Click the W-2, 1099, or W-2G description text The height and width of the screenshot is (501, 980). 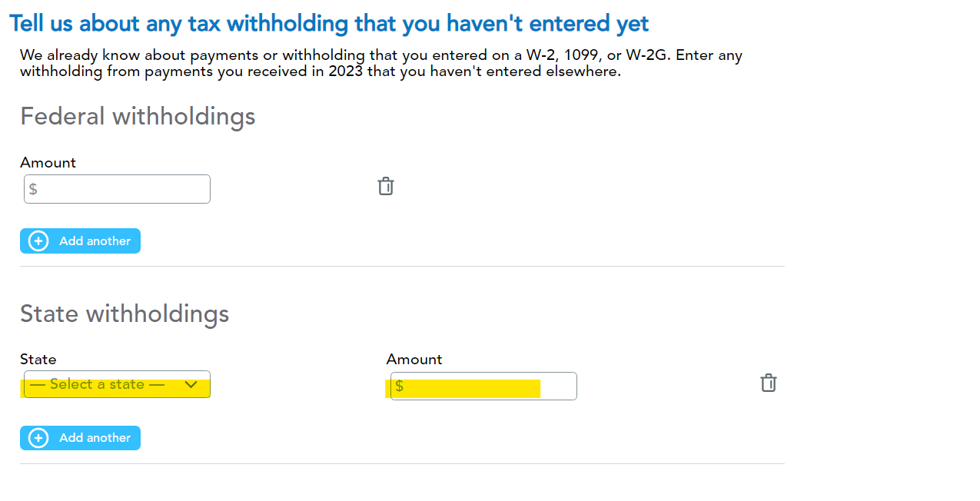(381, 64)
